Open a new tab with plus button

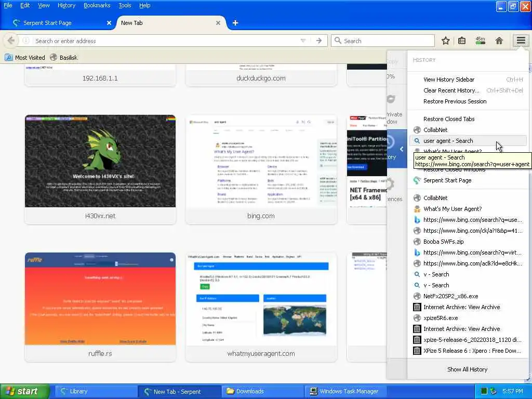235,23
